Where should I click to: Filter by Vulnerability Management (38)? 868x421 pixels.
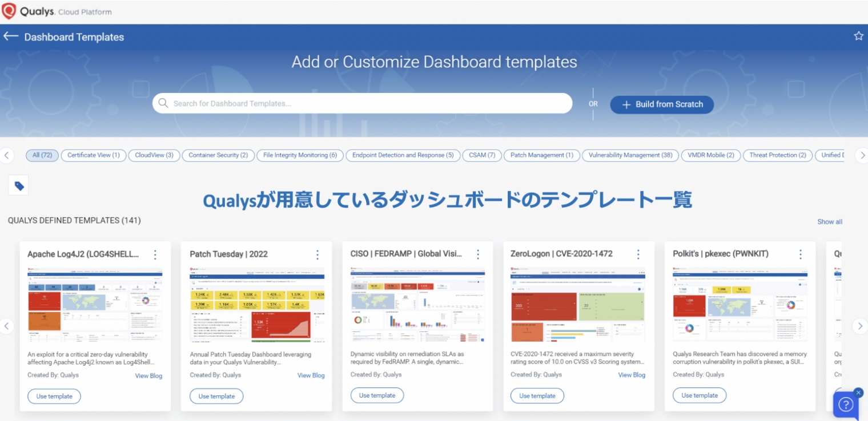pyautogui.click(x=630, y=155)
